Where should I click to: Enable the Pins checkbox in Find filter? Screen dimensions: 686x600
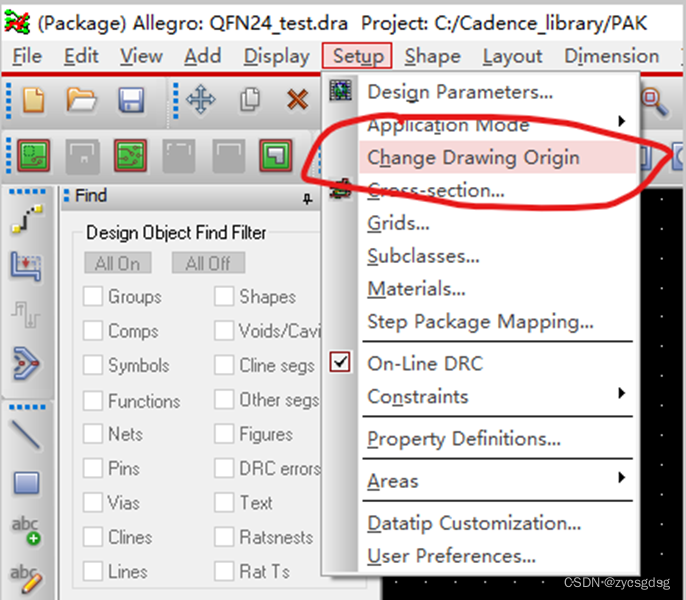pyautogui.click(x=94, y=468)
